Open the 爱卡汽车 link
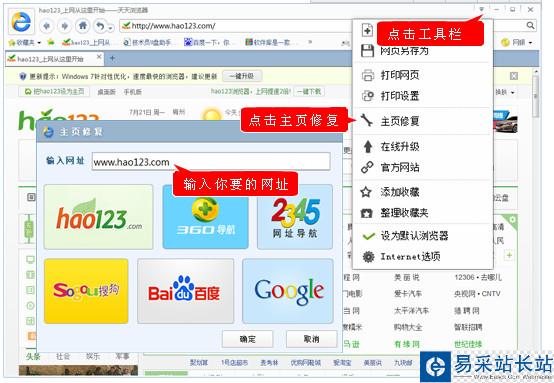The width and height of the screenshot is (554, 383). coord(407,294)
